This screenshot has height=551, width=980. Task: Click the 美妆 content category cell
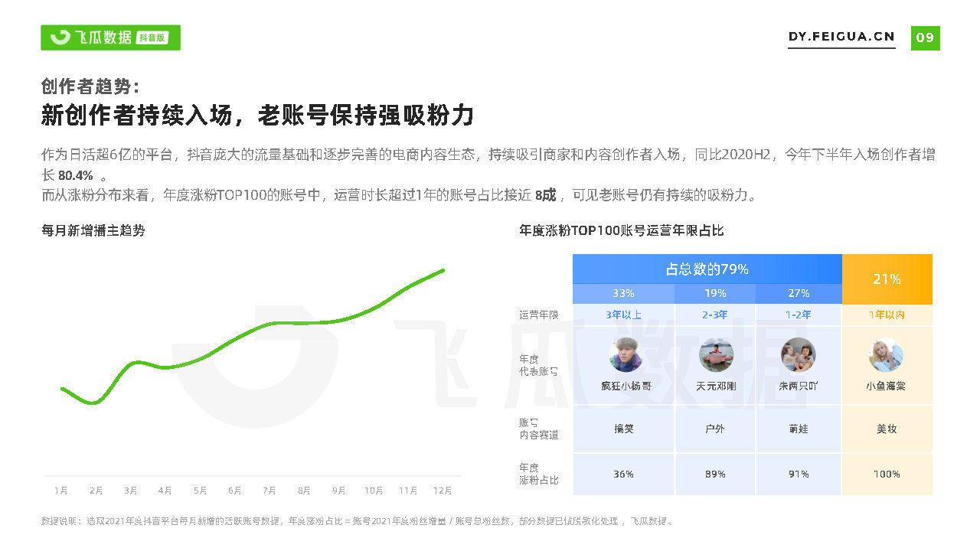tap(887, 429)
